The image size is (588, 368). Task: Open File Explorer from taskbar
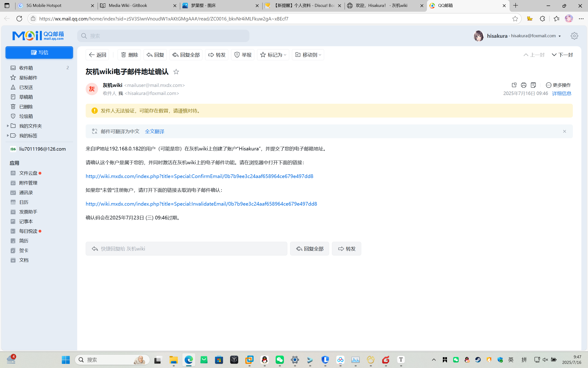(173, 360)
